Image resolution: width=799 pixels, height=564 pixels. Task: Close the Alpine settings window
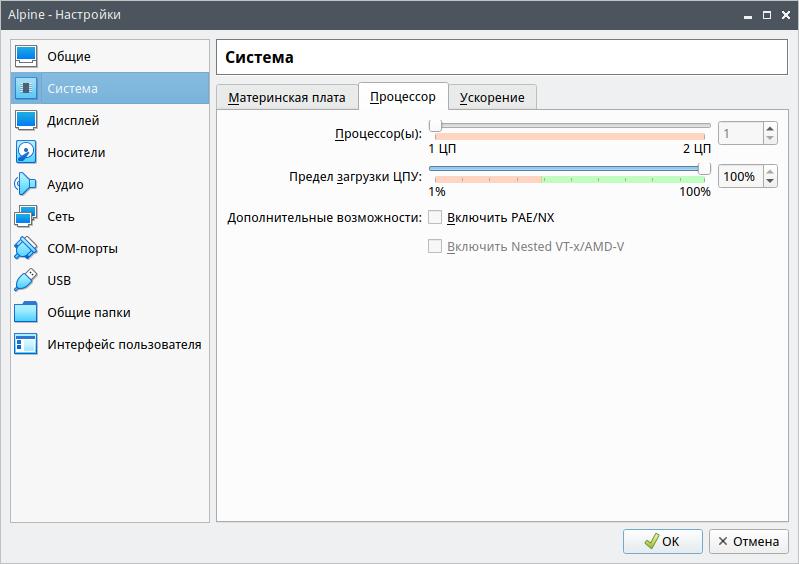pos(786,15)
